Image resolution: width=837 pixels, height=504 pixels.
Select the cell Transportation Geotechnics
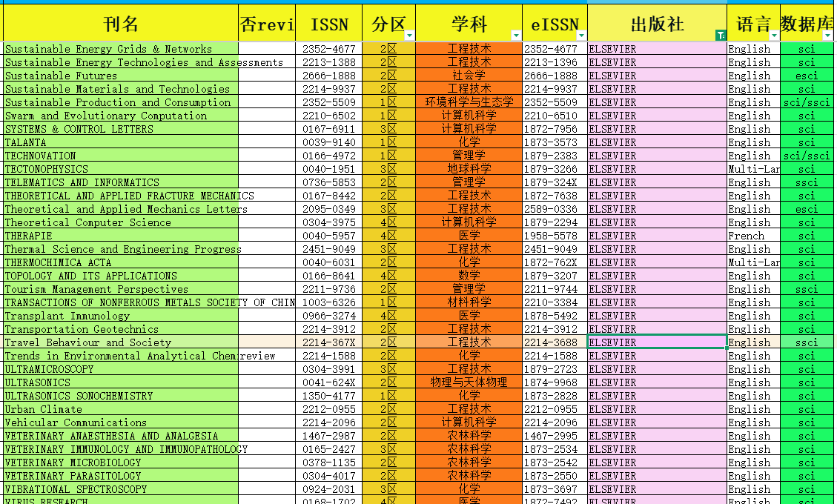click(121, 329)
